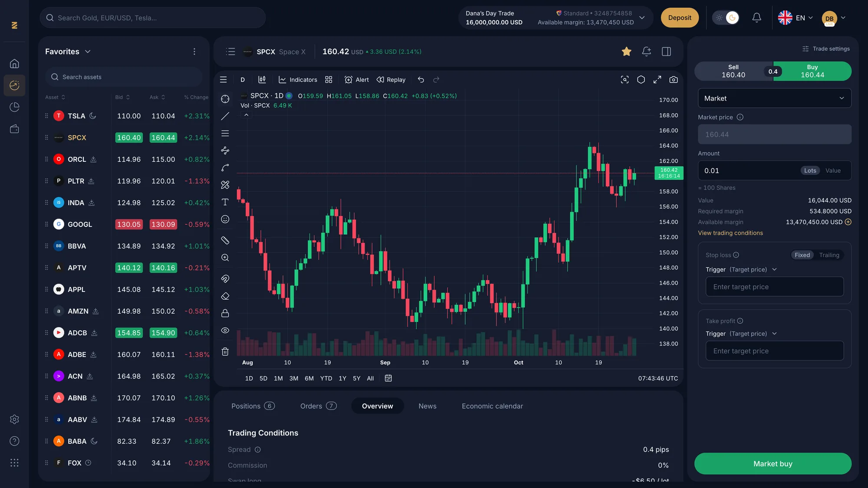Toggle light/dark theme switch
The image size is (868, 488).
(x=726, y=18)
